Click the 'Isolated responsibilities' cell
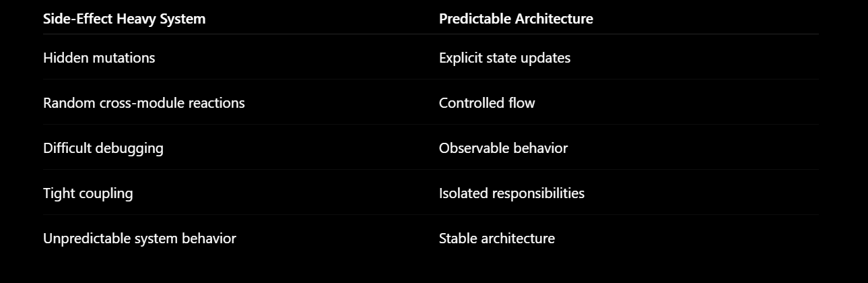The image size is (868, 283). coord(512,193)
